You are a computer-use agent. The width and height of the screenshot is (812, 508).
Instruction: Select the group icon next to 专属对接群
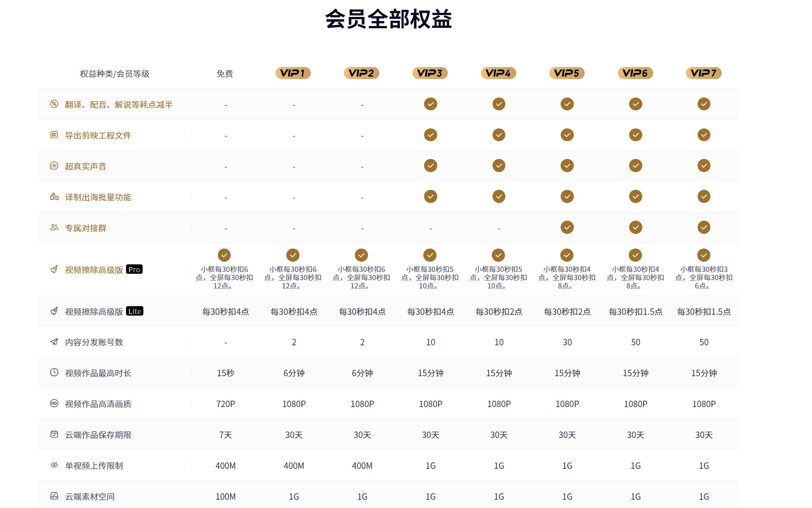pos(54,227)
